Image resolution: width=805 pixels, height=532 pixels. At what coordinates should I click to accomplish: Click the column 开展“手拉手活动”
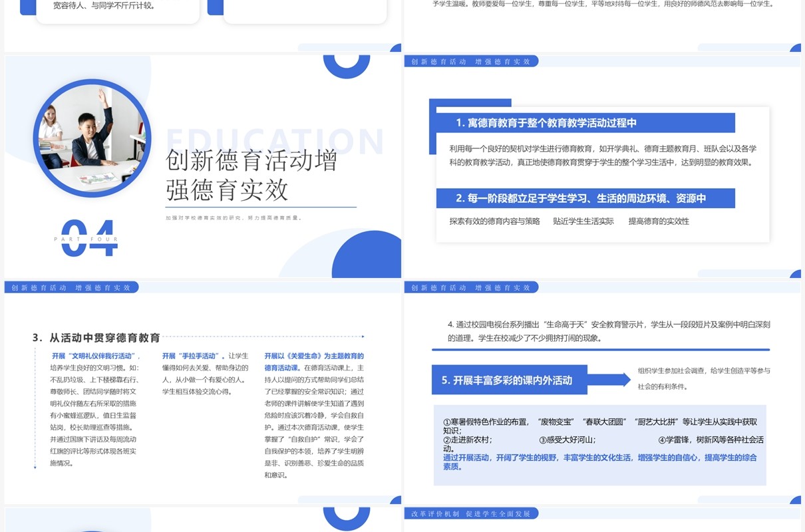click(206, 374)
